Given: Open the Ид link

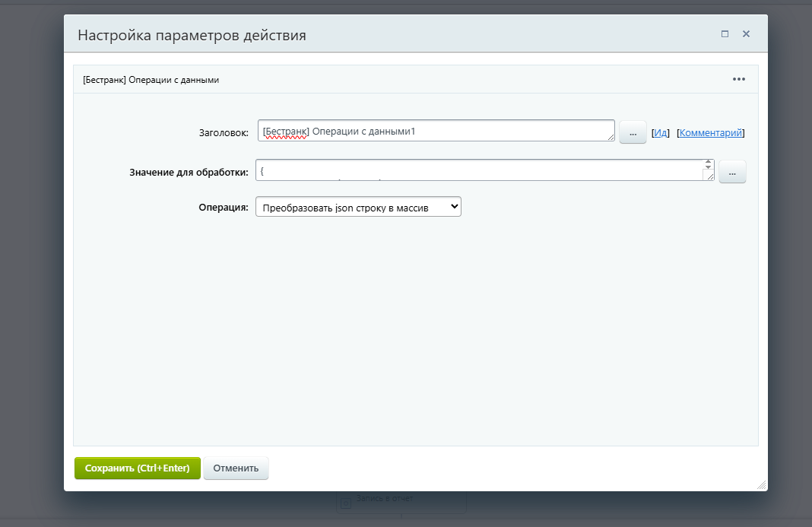Looking at the screenshot, I should tap(660, 132).
